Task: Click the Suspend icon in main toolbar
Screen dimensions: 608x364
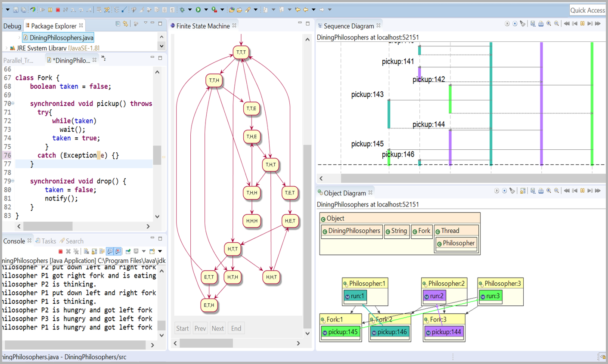Action: tap(50, 9)
